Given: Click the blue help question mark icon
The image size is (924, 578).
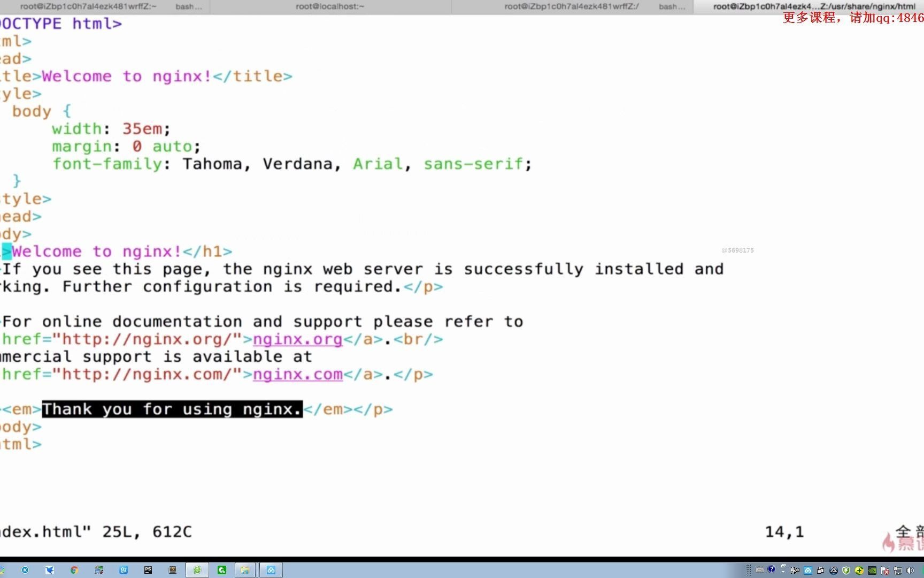Looking at the screenshot, I should pos(772,569).
